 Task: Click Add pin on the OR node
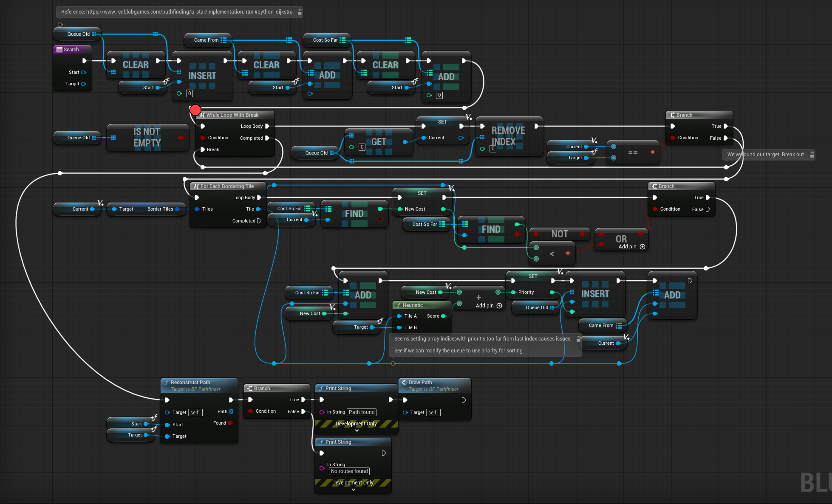[x=642, y=246]
